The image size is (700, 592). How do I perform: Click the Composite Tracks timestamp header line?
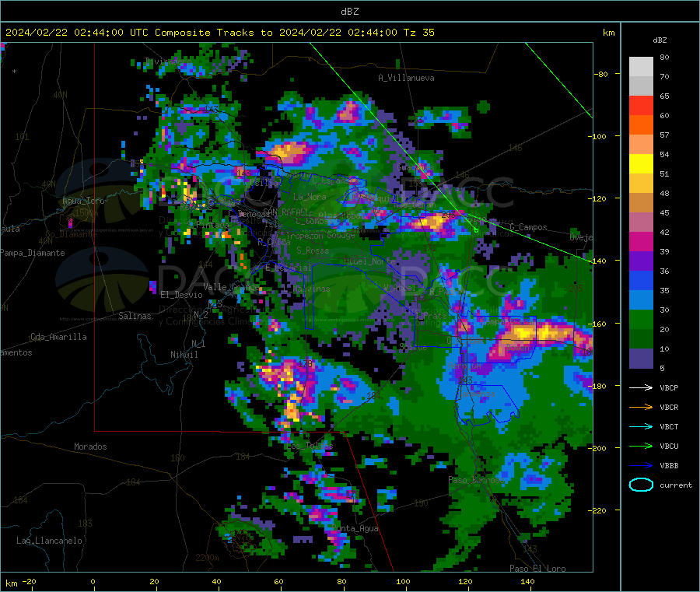219,33
